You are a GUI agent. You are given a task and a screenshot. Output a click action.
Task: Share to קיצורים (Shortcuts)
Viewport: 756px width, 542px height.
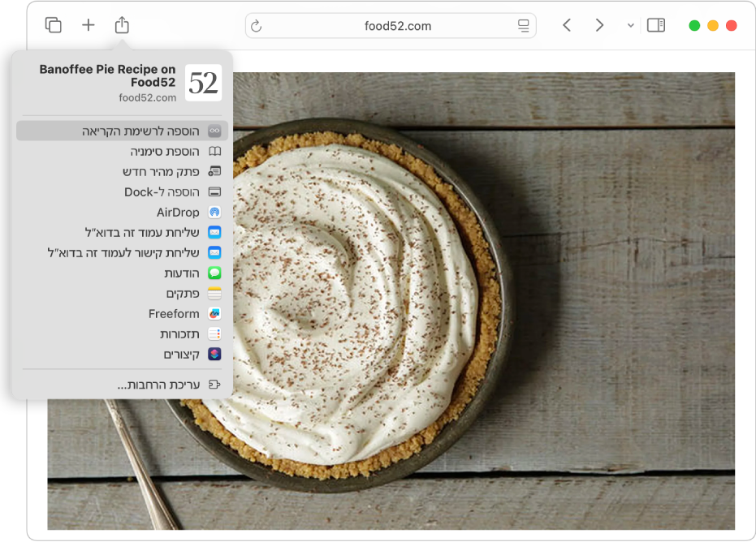(122, 354)
